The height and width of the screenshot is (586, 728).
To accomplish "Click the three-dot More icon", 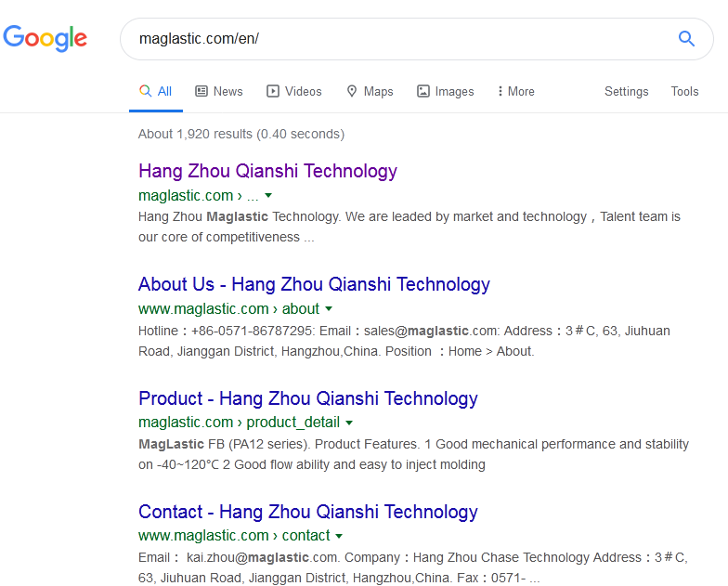I will coord(500,91).
